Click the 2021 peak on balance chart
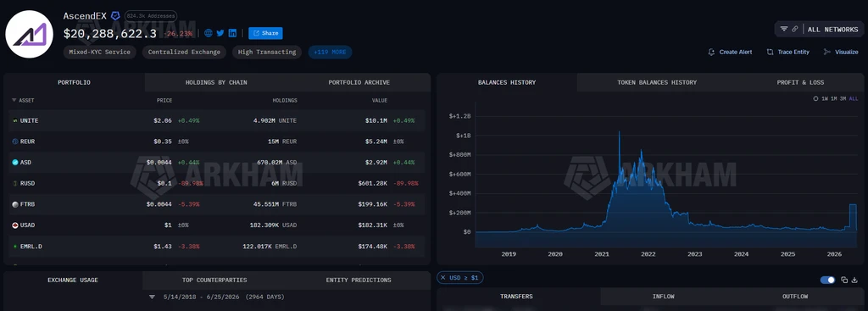Viewport: 868px width, 311px height. (x=619, y=133)
